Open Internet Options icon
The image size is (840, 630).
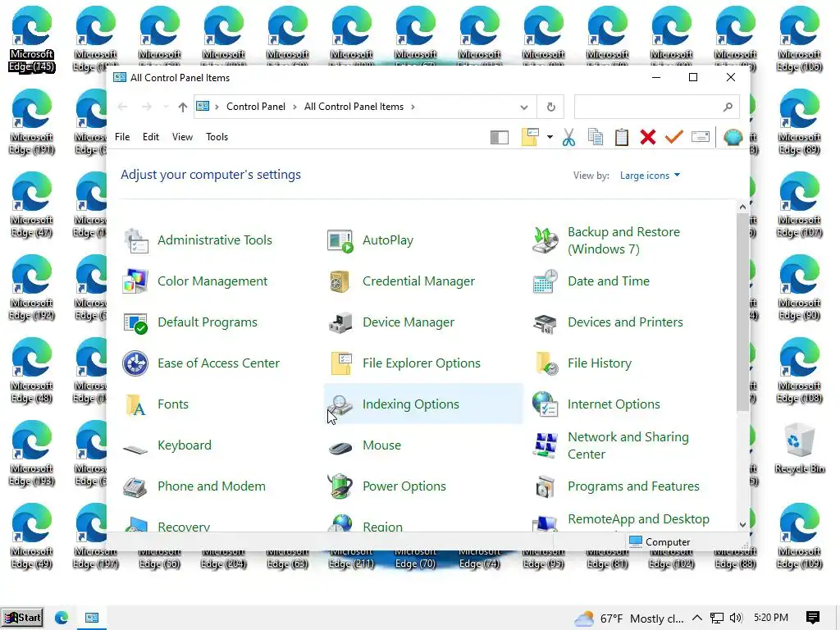click(x=546, y=404)
